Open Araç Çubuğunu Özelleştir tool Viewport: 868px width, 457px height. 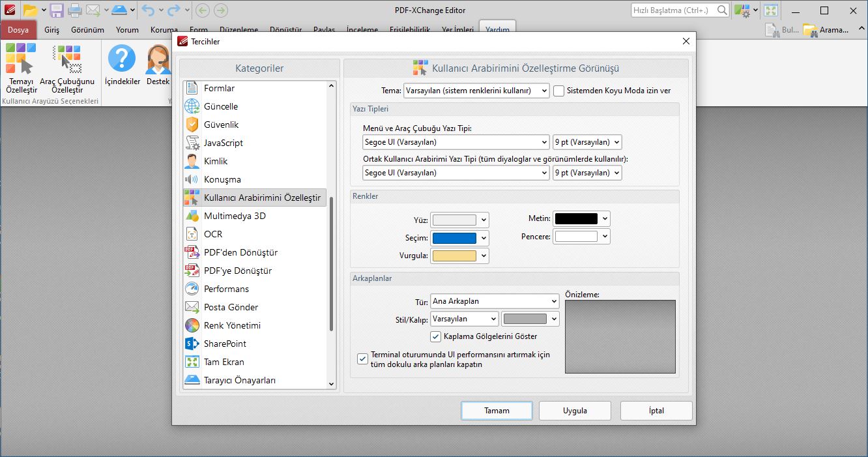(67, 68)
